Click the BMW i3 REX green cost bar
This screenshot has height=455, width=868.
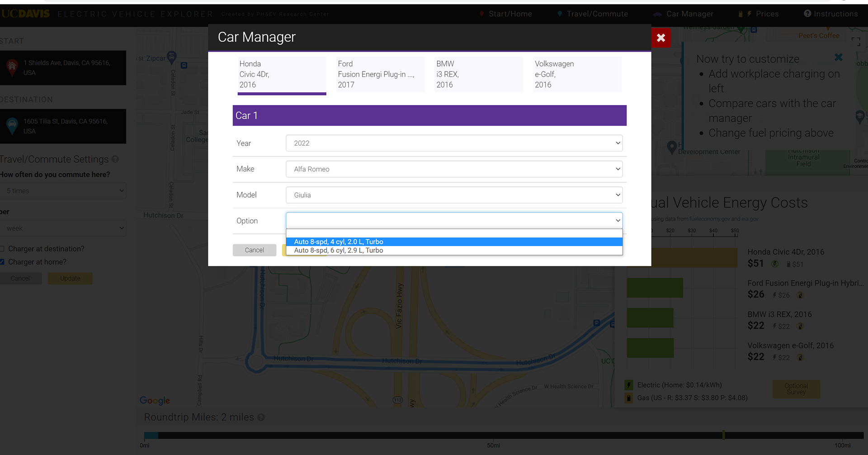pos(650,318)
